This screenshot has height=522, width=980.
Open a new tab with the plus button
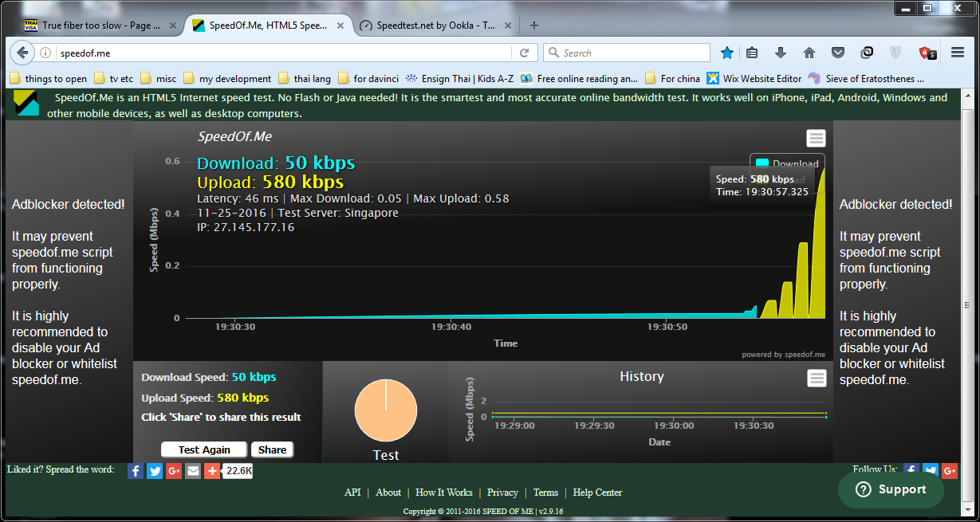click(x=534, y=26)
